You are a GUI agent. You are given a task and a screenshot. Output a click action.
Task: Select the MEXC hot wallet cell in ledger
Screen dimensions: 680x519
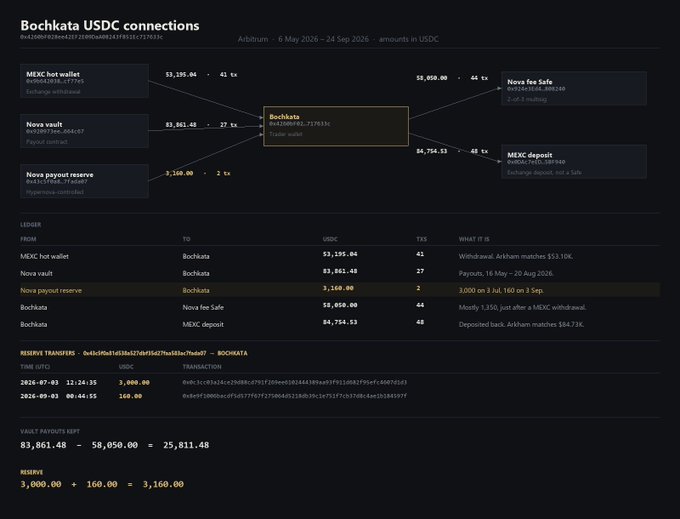44,256
